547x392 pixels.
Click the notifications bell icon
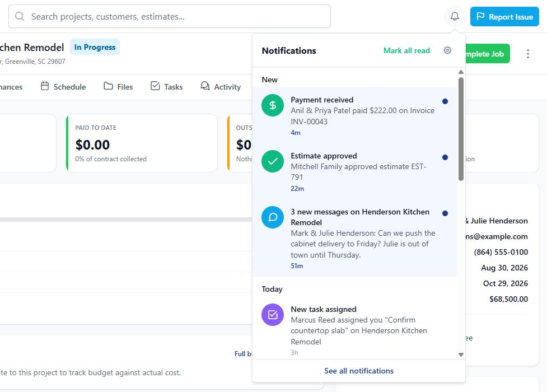click(455, 16)
